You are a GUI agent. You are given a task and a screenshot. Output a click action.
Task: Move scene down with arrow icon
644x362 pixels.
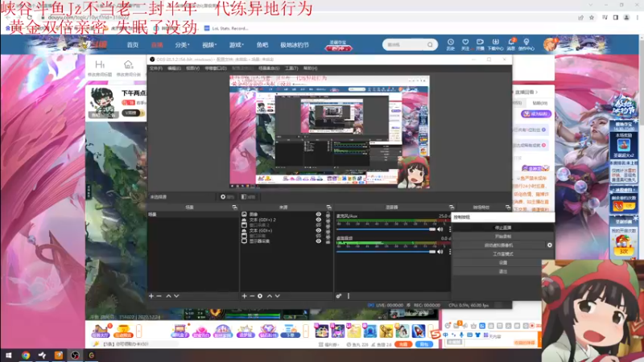pyautogui.click(x=176, y=296)
